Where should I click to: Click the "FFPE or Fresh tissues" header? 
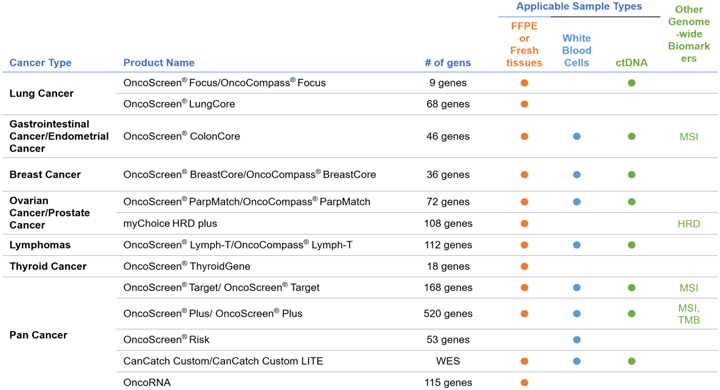coord(524,44)
